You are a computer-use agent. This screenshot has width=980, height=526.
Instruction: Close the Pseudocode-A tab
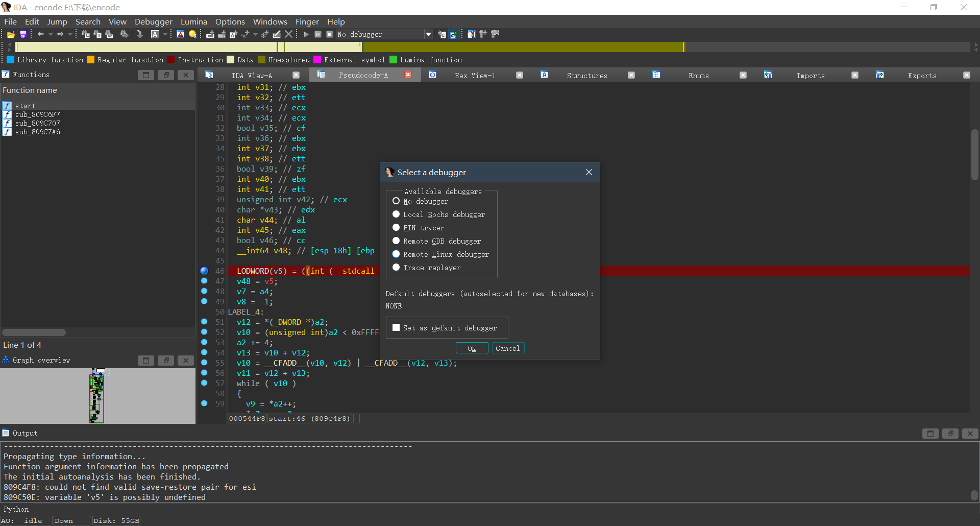click(408, 75)
